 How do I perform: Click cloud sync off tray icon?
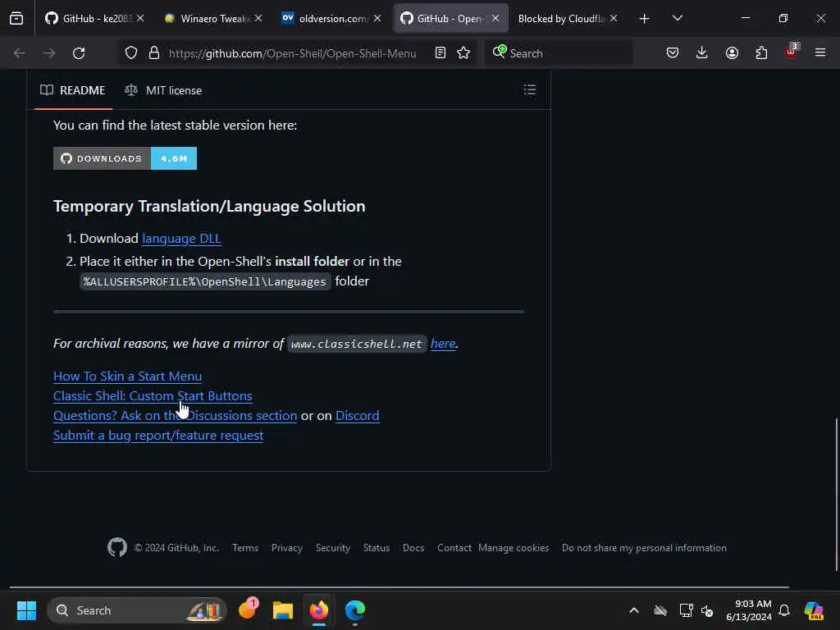[660, 610]
